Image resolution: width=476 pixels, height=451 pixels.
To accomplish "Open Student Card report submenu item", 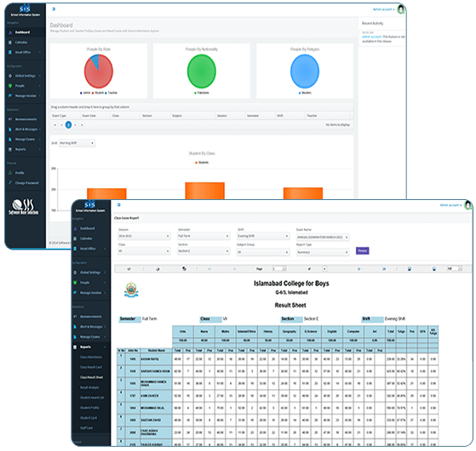I will click(x=89, y=418).
